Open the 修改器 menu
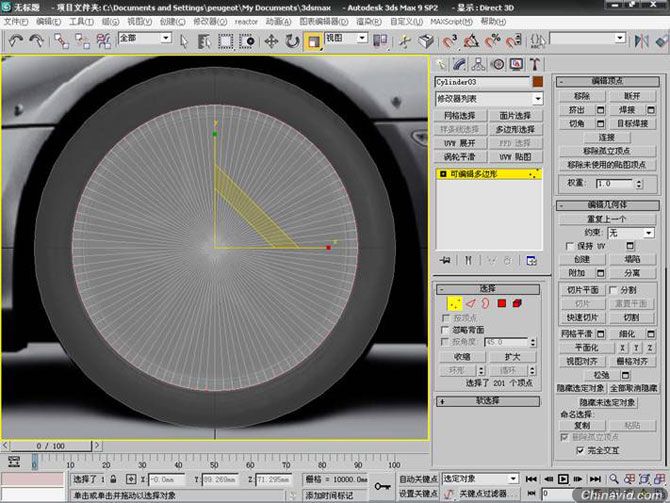Screen dimensions: 670x503 point(204,20)
